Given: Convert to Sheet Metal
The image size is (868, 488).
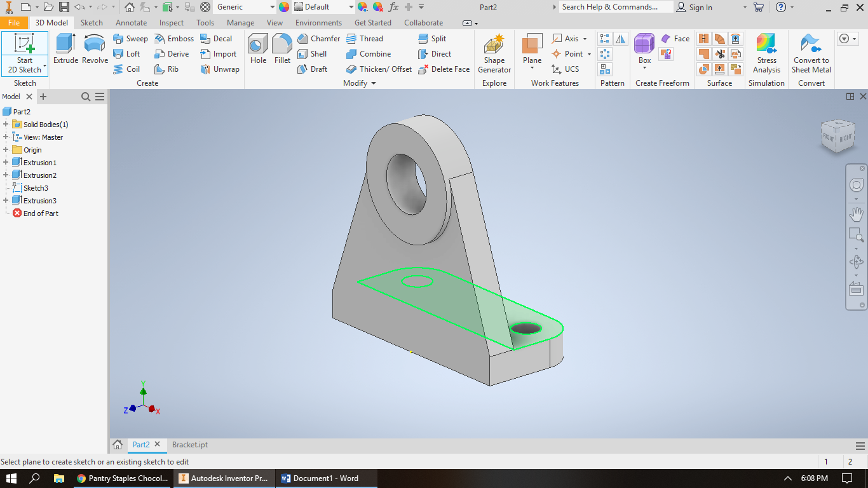Looking at the screenshot, I should [811, 54].
